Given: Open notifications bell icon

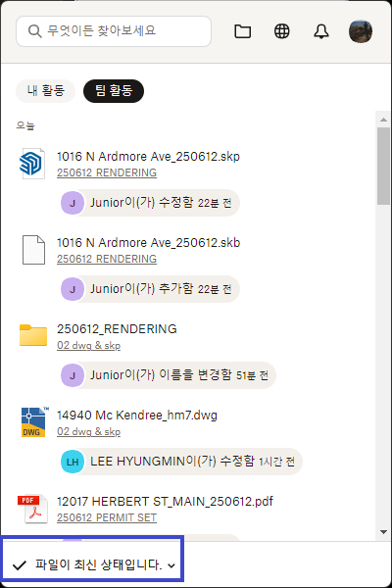Looking at the screenshot, I should [321, 31].
